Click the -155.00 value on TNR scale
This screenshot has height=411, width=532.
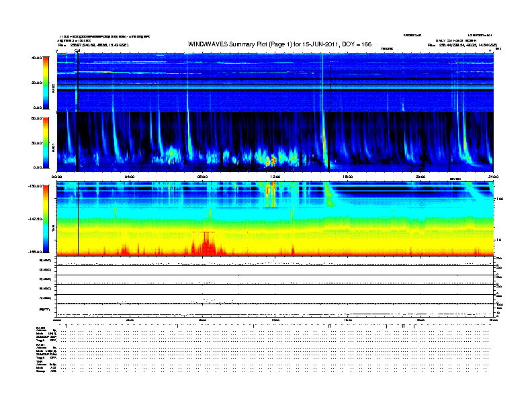point(35,252)
